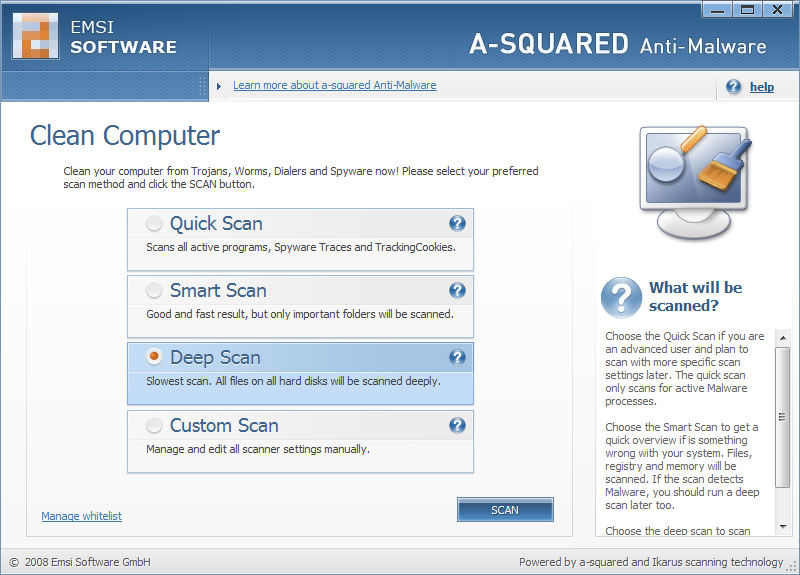This screenshot has width=800, height=575.
Task: Start scanning with the SCAN button
Action: [x=505, y=510]
